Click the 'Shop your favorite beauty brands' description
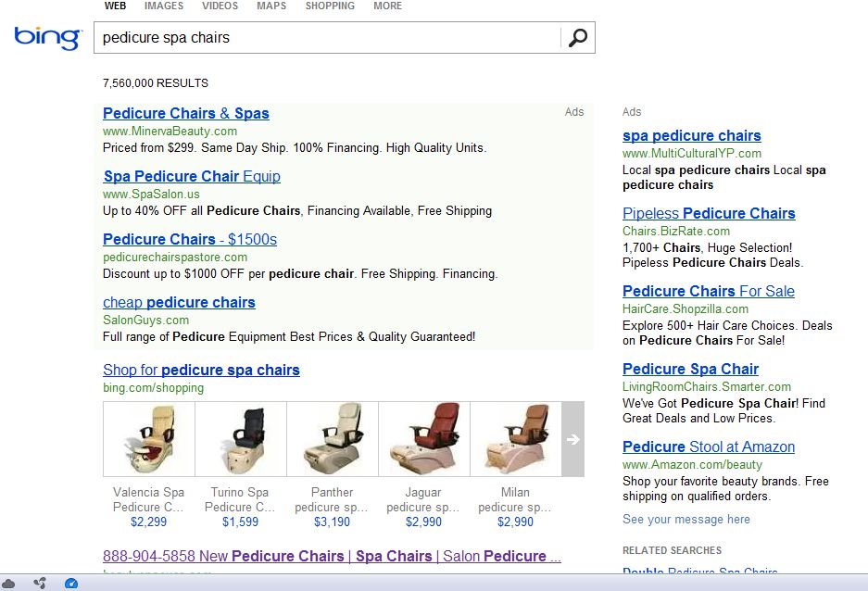The width and height of the screenshot is (868, 591). pyautogui.click(x=725, y=488)
